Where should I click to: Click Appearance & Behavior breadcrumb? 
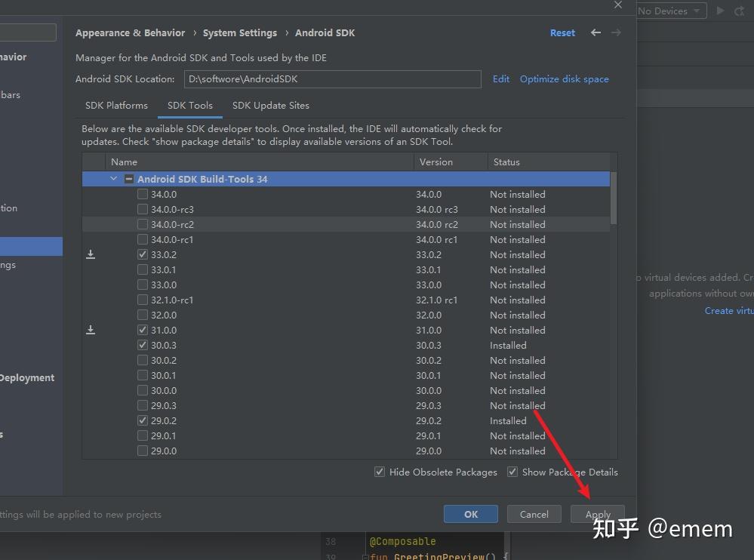pos(131,32)
